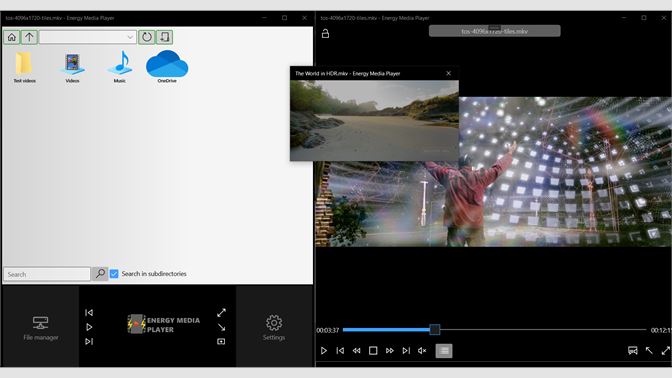
Task: Click the tos-4096x1720-tiles.mkv title bar label
Action: click(x=495, y=31)
